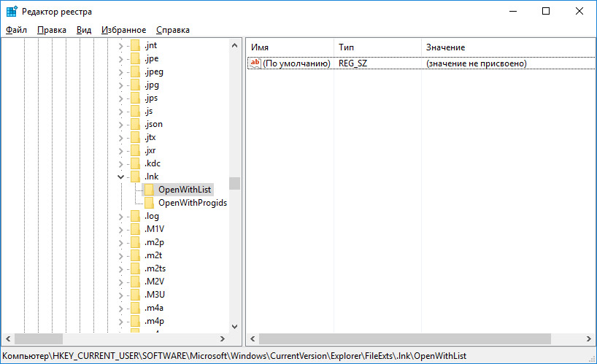
Task: Click the tree vertical scrollbar down arrow
Action: pos(234,326)
